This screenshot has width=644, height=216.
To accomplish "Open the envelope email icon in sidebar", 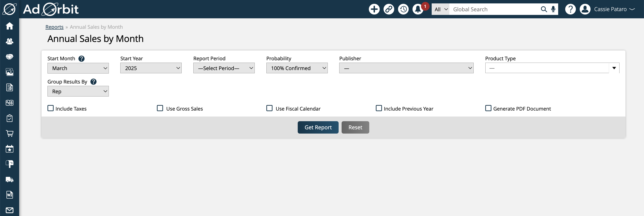I will pyautogui.click(x=10, y=210).
